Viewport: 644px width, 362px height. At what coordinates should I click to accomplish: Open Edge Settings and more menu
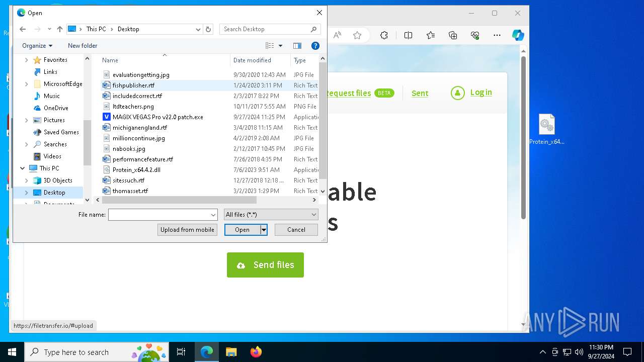tap(497, 35)
